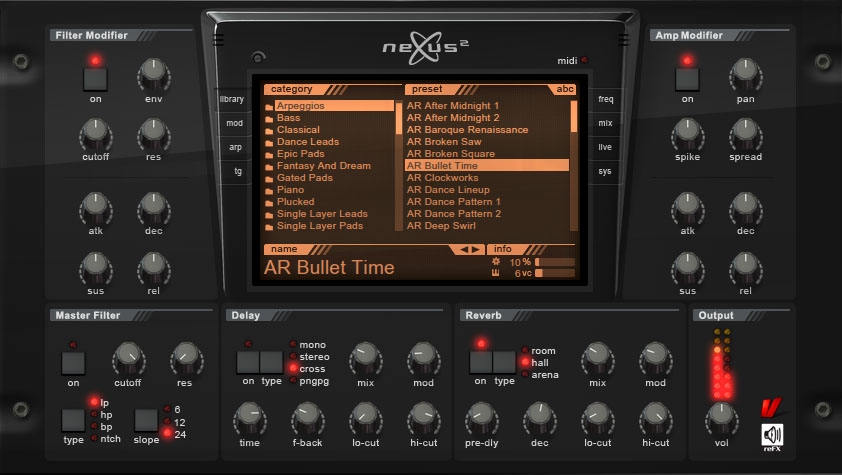Select preset AR Clockworks
Screen dimensions: 842x475
[442, 178]
